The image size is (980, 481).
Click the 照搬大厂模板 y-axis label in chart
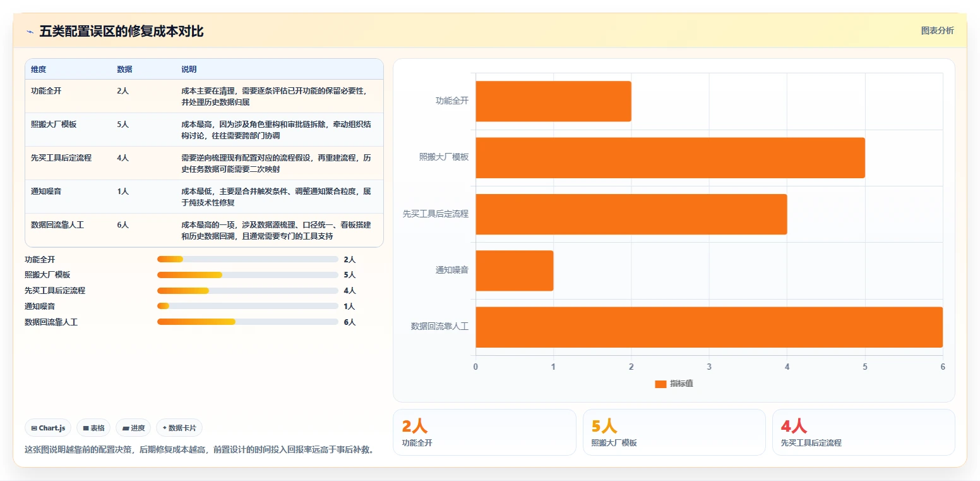[x=444, y=157]
